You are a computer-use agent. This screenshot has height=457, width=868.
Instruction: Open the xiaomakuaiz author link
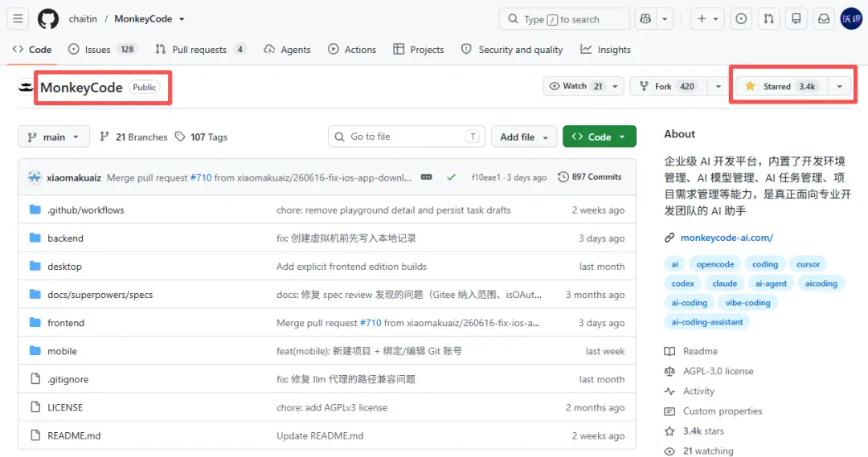(74, 177)
